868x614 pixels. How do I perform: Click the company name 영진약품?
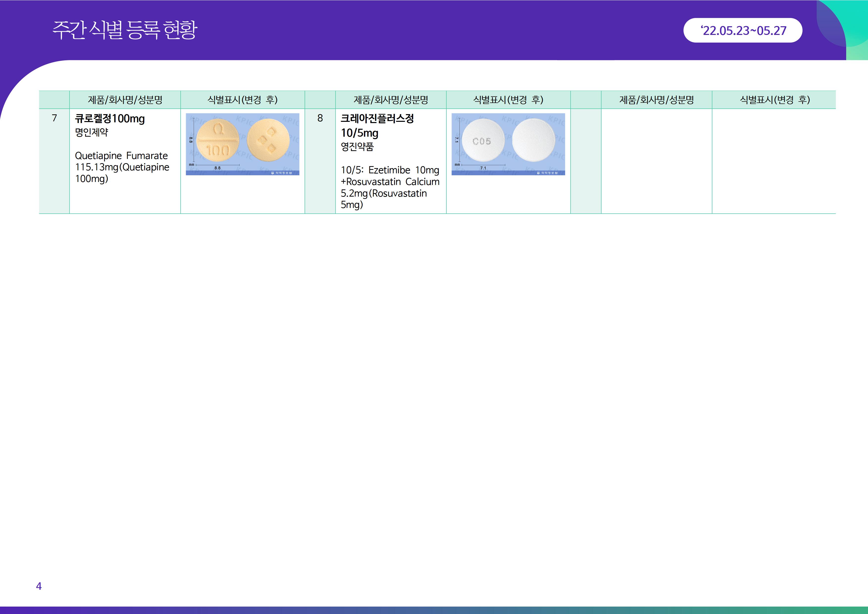pyautogui.click(x=357, y=147)
